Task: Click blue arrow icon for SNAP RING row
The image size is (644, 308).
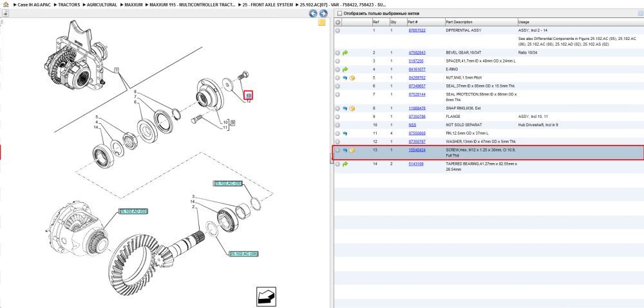Action: [x=345, y=108]
